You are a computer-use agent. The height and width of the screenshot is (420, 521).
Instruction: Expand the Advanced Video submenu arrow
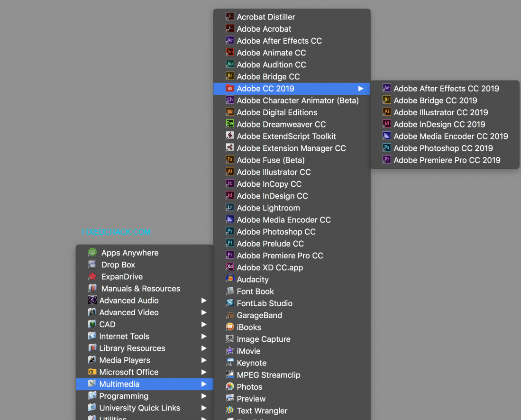click(x=204, y=312)
